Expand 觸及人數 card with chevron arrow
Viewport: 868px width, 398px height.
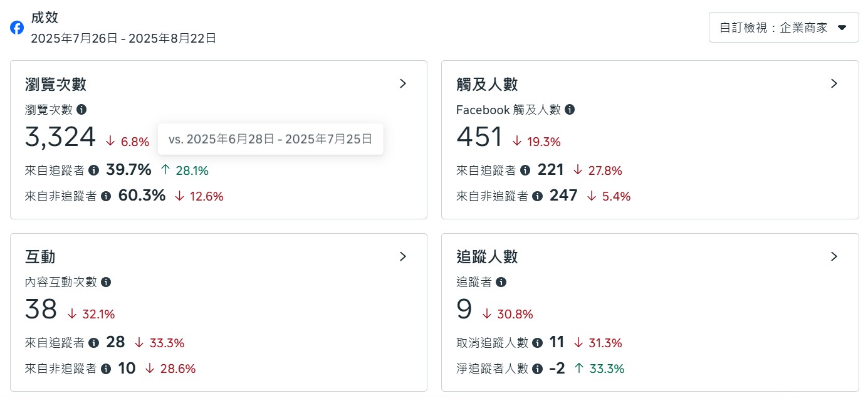point(834,83)
